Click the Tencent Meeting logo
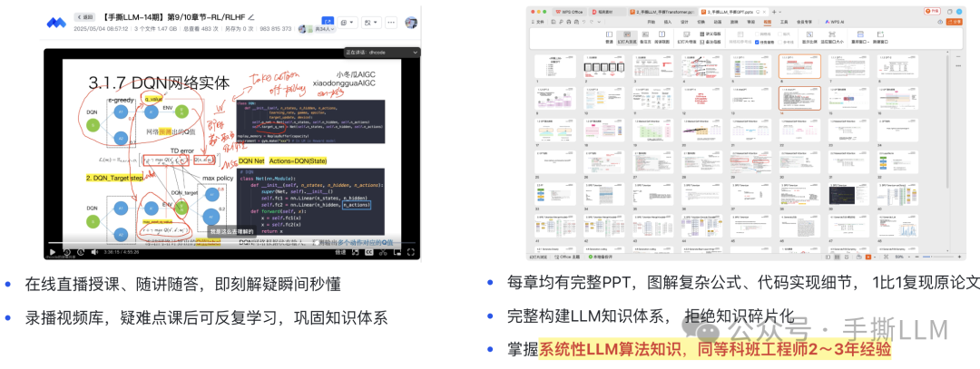 pyautogui.click(x=56, y=23)
